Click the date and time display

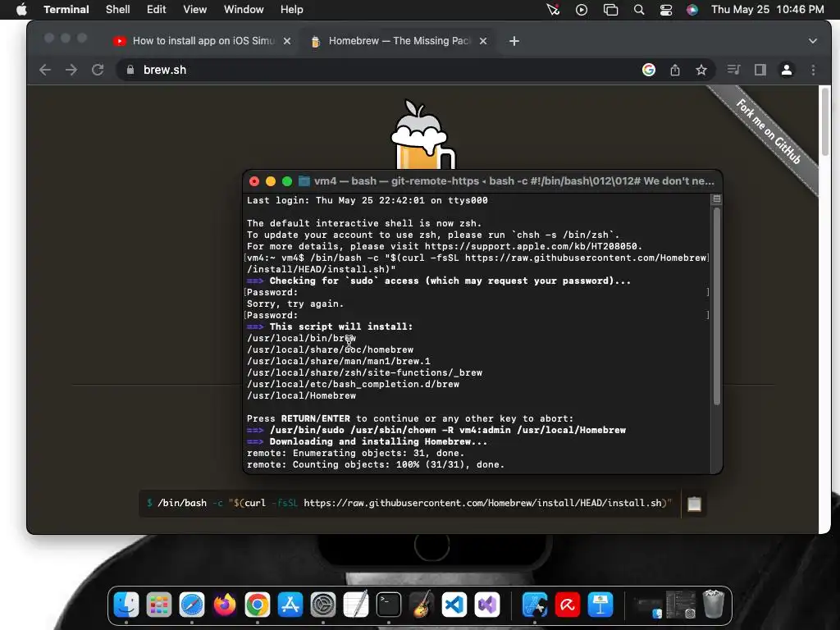point(767,9)
